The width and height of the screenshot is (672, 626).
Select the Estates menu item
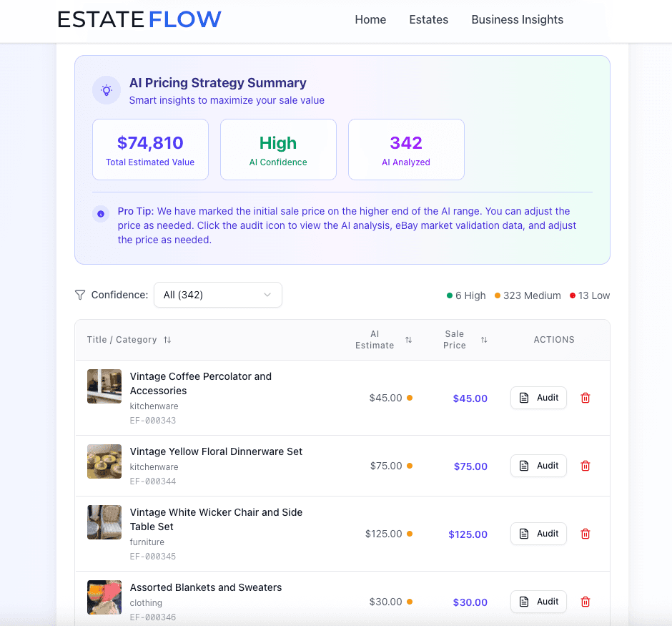(428, 19)
